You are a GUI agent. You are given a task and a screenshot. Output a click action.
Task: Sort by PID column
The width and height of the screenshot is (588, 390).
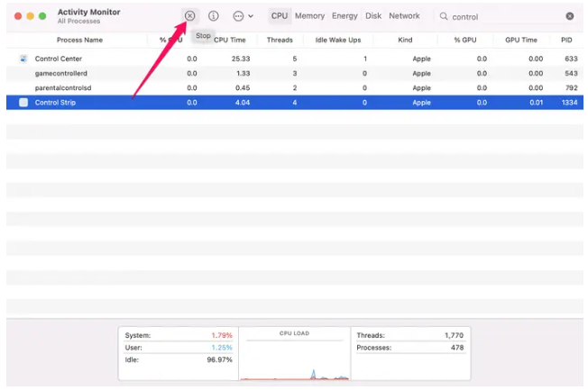pyautogui.click(x=566, y=40)
